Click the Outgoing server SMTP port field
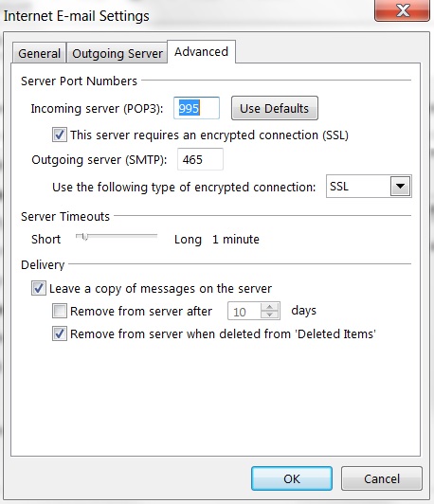The height and width of the screenshot is (504, 434). [x=200, y=159]
